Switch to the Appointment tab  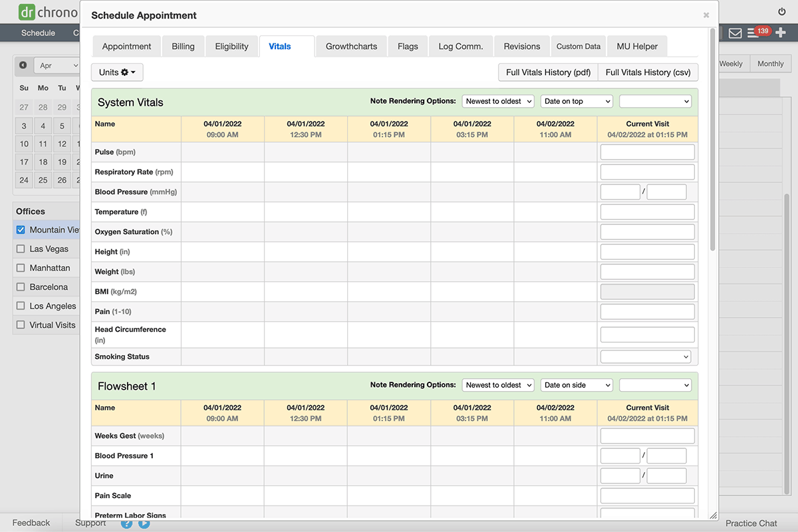click(x=126, y=47)
